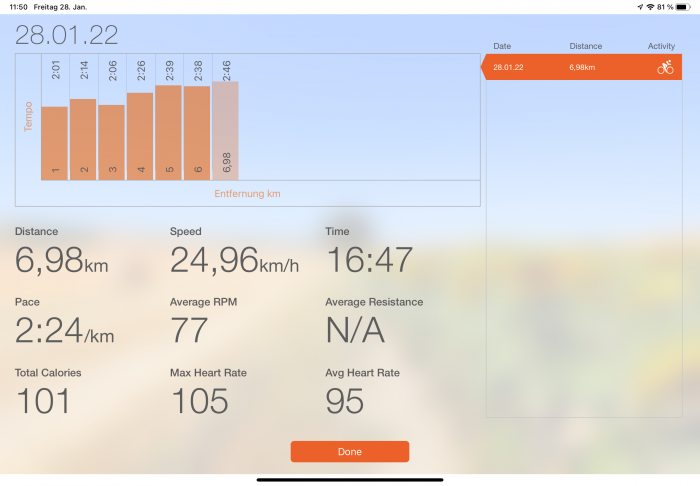
Task: Tap the orange Done button
Action: 350,451
